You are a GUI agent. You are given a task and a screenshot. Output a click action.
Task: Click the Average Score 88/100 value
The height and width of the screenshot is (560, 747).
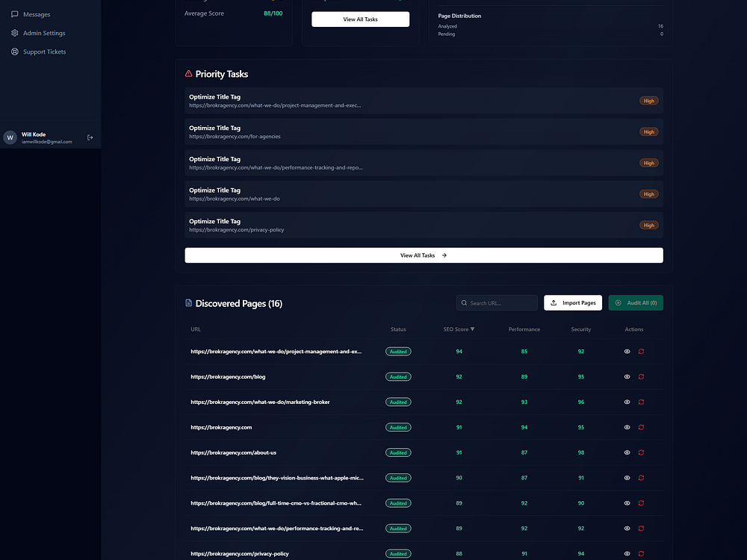(273, 13)
